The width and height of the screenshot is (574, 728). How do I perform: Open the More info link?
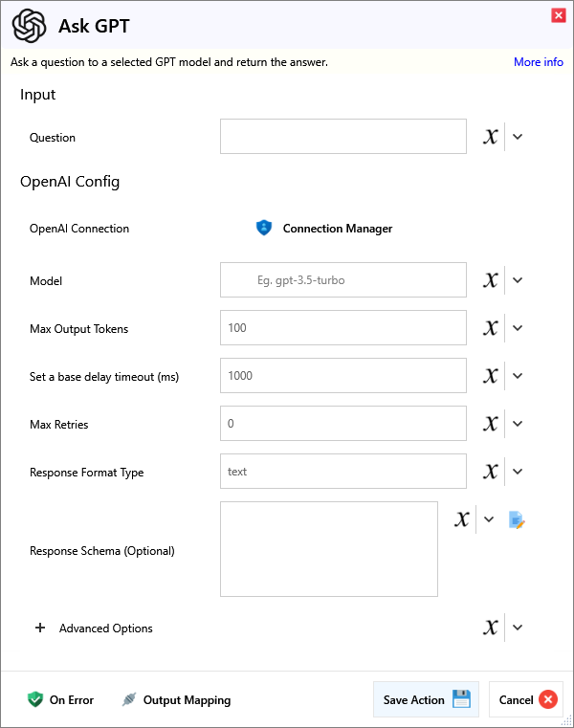click(x=538, y=62)
